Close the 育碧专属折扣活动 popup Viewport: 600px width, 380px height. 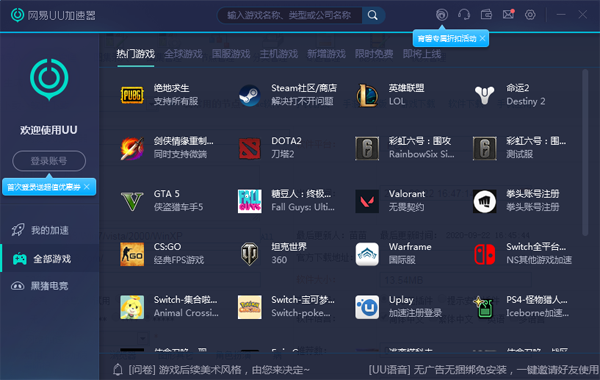point(483,38)
